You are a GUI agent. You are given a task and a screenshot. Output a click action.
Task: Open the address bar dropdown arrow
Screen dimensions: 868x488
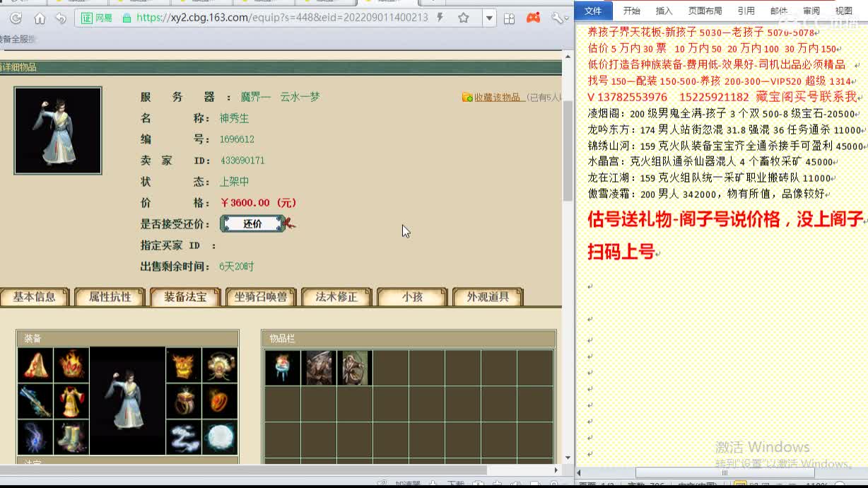pos(489,18)
